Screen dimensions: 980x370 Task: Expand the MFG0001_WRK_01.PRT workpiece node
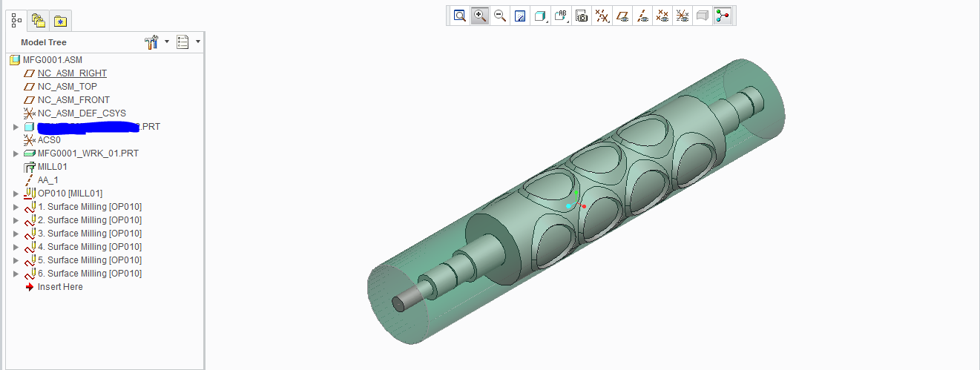(x=16, y=153)
